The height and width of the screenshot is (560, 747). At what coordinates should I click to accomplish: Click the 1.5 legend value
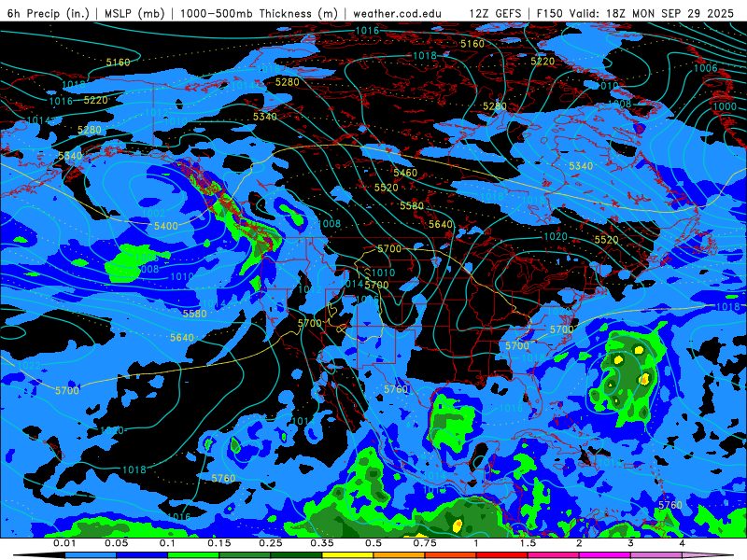coord(528,543)
